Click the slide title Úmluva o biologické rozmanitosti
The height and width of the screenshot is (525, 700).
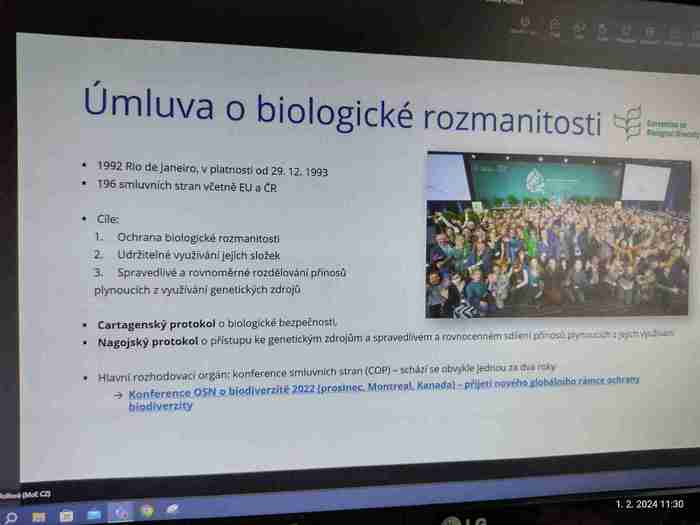pyautogui.click(x=342, y=111)
